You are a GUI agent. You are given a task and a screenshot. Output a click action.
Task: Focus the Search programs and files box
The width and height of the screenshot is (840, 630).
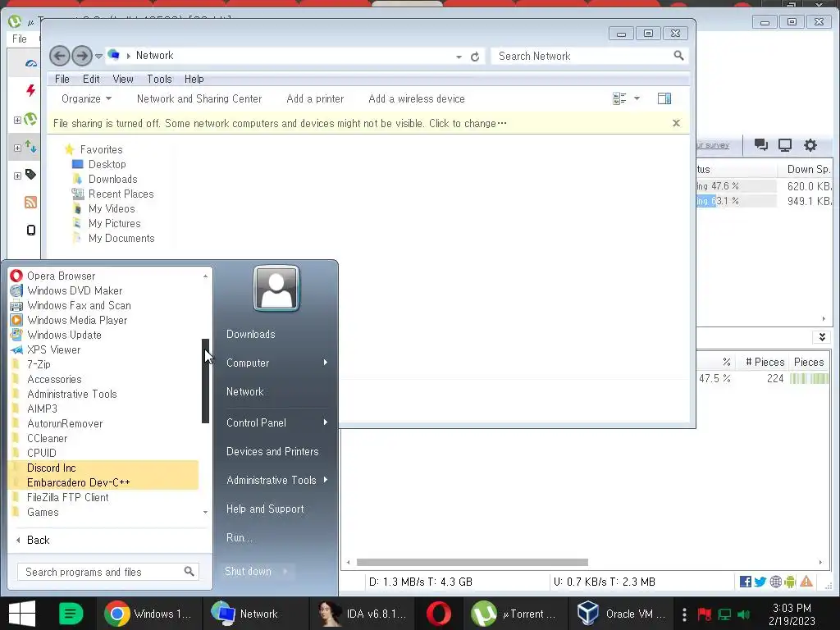click(107, 572)
